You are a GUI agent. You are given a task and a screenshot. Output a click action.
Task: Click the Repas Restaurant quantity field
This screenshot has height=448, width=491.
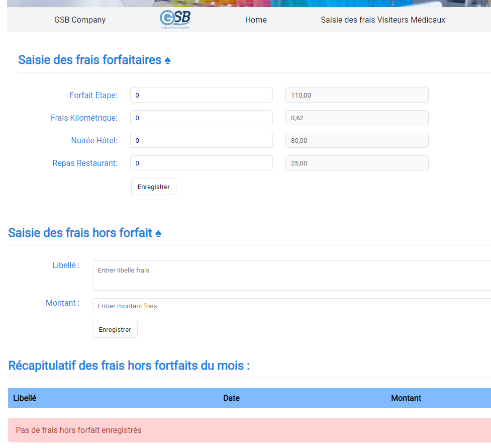(x=201, y=163)
